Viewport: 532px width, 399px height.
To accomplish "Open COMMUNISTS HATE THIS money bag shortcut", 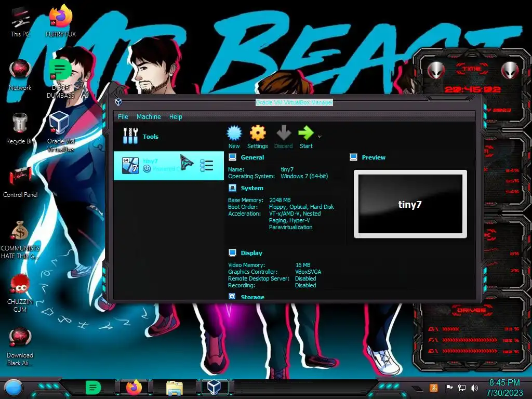I will pyautogui.click(x=20, y=240).
